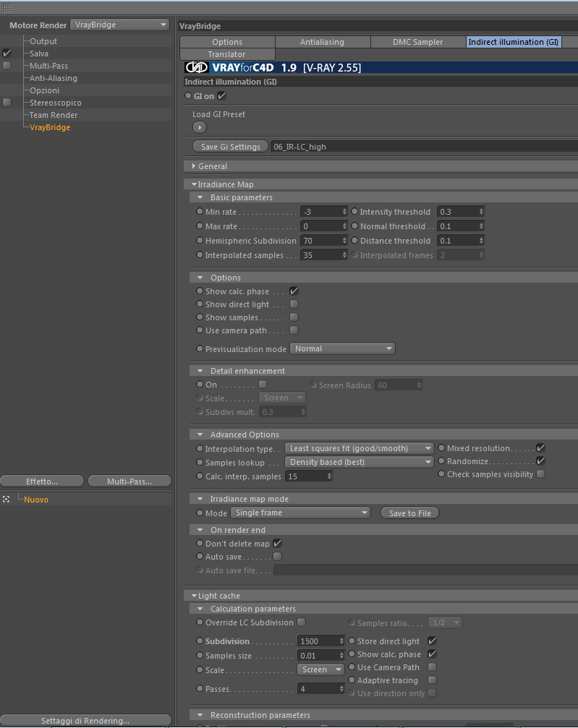Screen dimensions: 578x728
Task: Collapse the Light cache section
Action: point(194,596)
